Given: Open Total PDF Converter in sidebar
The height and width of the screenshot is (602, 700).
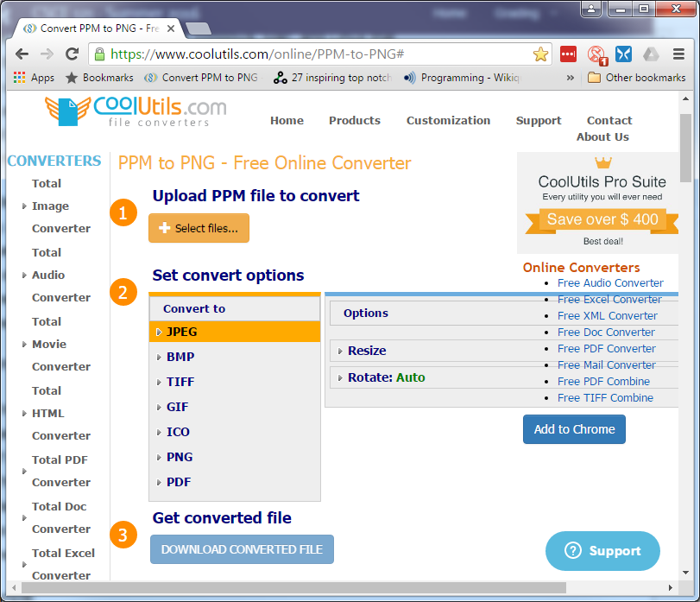Looking at the screenshot, I should click(60, 472).
